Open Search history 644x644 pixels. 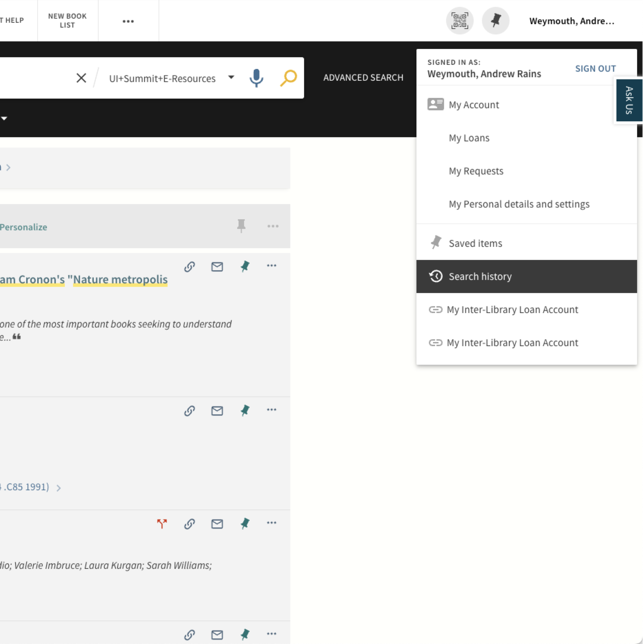click(x=526, y=276)
